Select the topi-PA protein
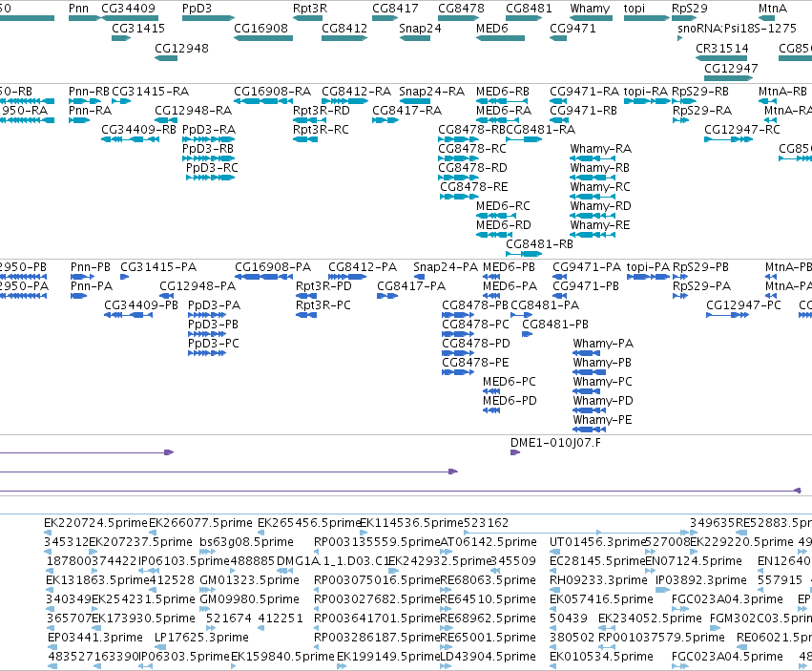This screenshot has height=671, width=812. tap(648, 277)
